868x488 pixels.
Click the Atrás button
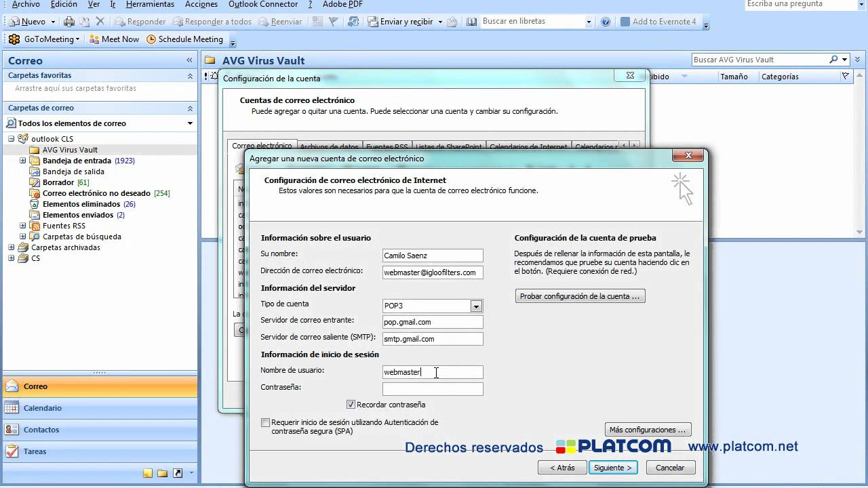[x=562, y=468]
